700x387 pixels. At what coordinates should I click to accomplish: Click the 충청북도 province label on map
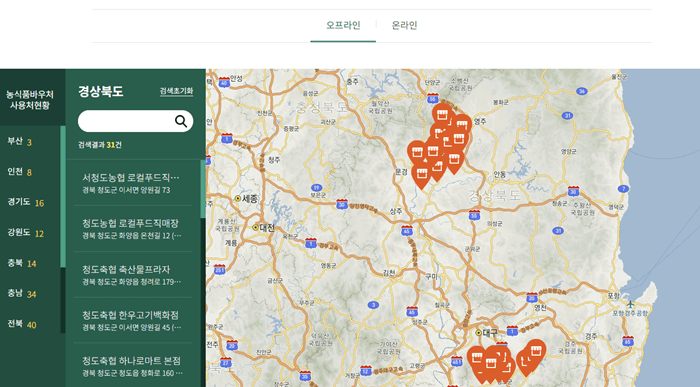point(321,107)
